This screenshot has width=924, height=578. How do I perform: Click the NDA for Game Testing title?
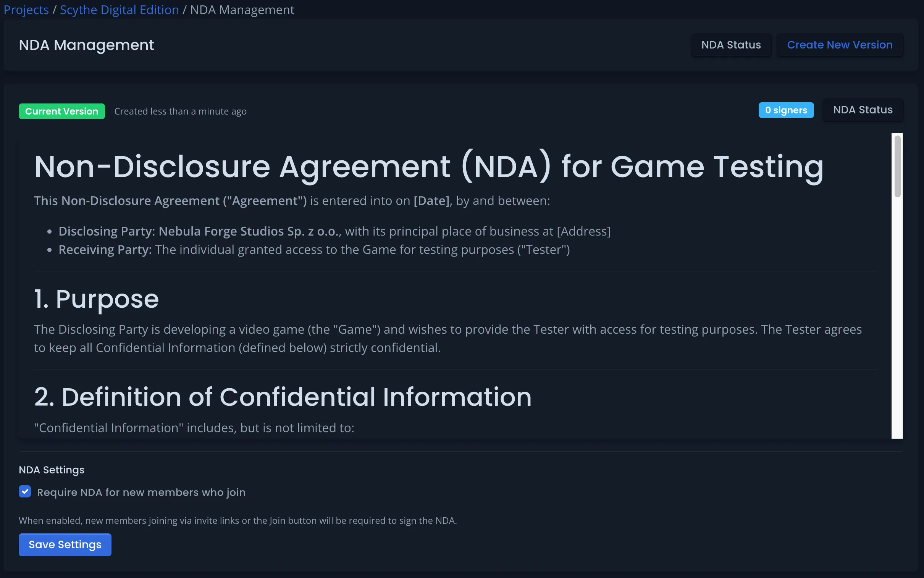point(428,167)
